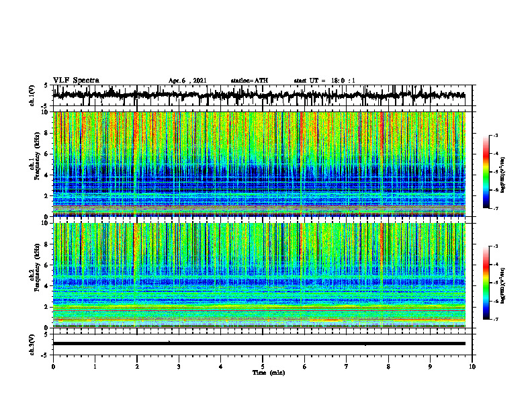Click the ch.1 frequency tick label "2"
The image size is (532, 411).
(x=47, y=196)
